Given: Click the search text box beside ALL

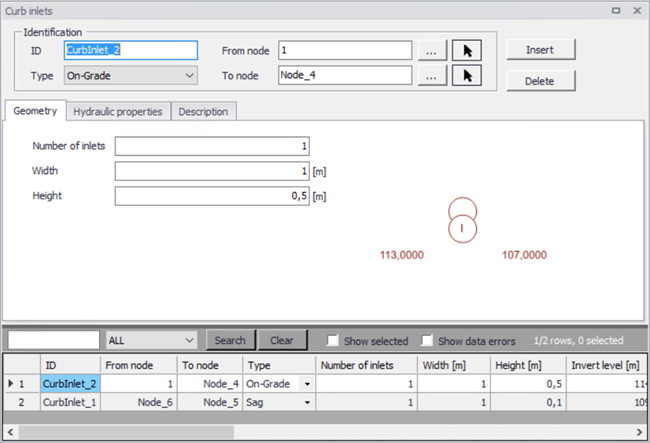Looking at the screenshot, I should click(x=54, y=340).
